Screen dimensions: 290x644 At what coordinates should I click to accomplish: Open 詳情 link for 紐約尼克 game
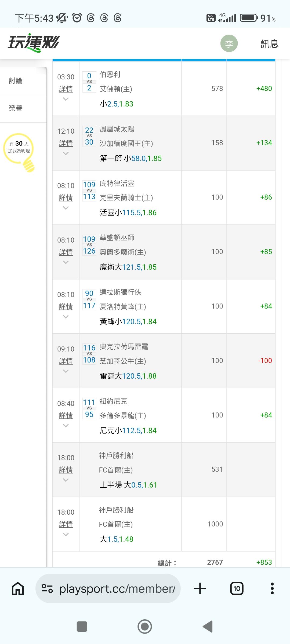pyautogui.click(x=66, y=416)
